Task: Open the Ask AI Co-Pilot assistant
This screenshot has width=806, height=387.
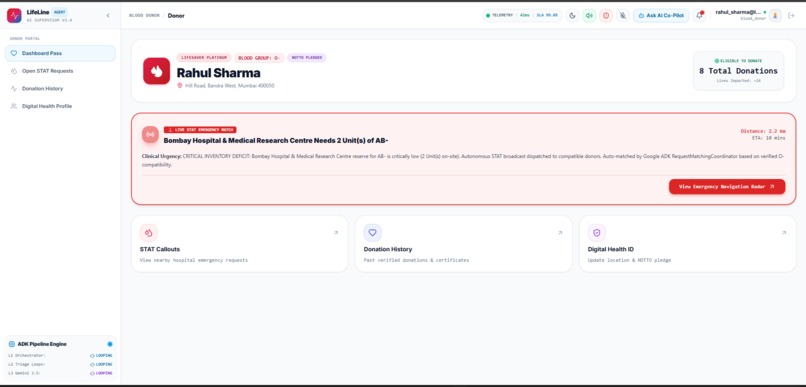Action: (661, 15)
